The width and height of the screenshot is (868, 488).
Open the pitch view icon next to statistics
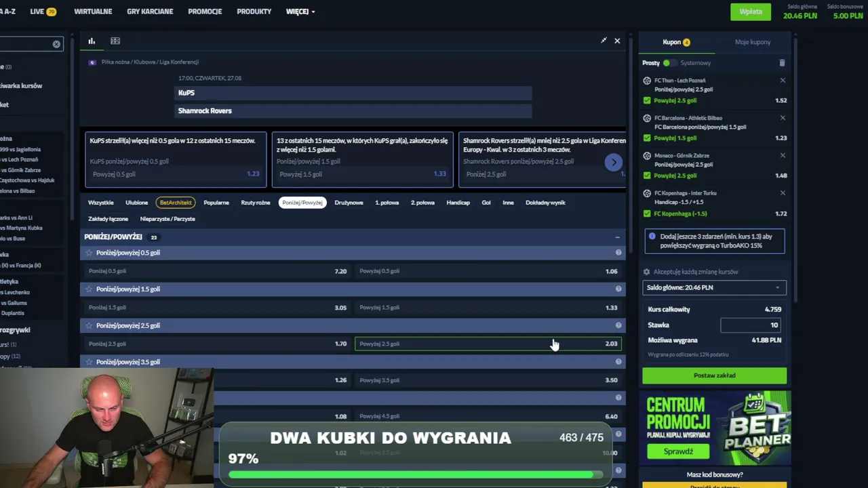pos(115,41)
